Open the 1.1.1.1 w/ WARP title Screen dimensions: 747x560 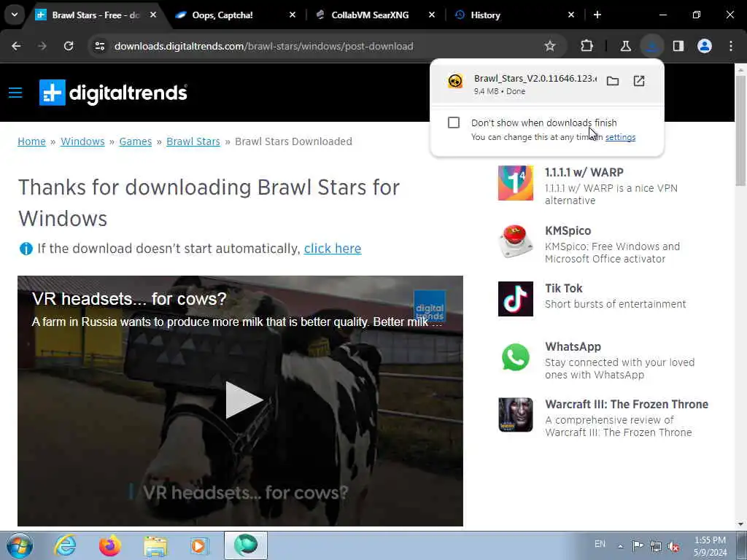(584, 172)
